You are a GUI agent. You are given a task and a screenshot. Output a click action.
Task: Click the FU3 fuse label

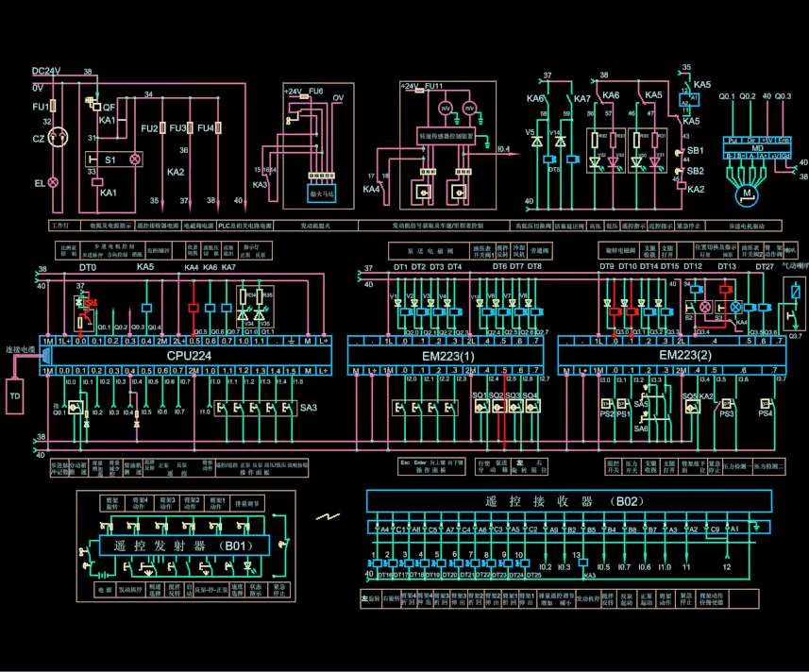[x=177, y=127]
